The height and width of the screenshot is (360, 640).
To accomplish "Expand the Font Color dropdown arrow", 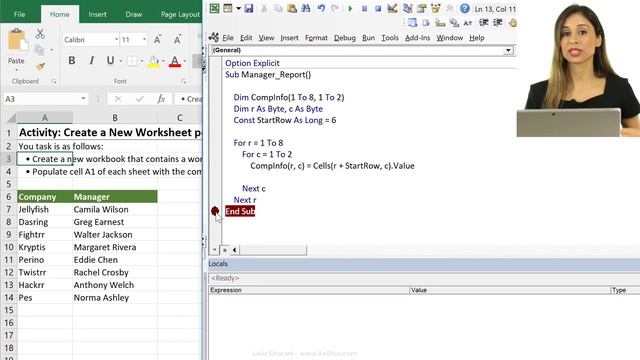I will [x=184, y=61].
